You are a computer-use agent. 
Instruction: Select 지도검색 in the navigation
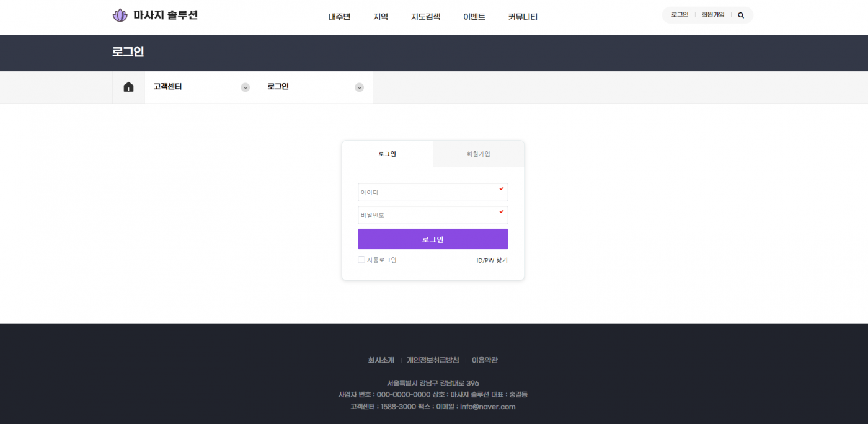pyautogui.click(x=425, y=17)
